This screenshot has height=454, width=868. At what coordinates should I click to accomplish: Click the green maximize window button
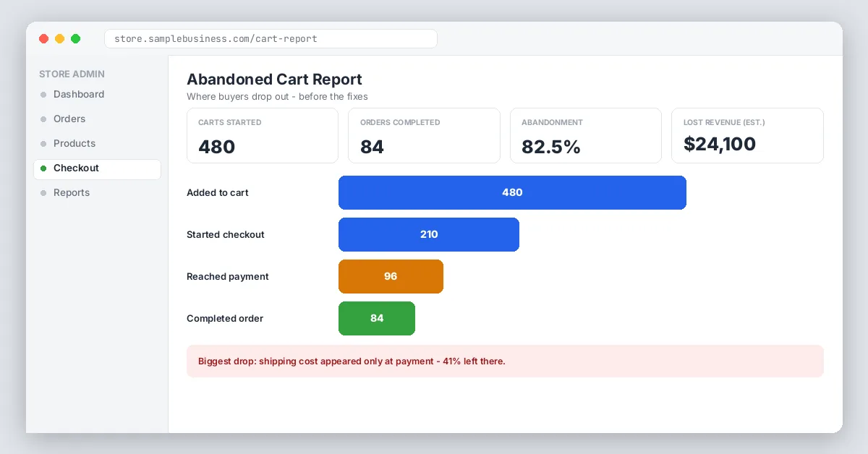click(x=76, y=39)
